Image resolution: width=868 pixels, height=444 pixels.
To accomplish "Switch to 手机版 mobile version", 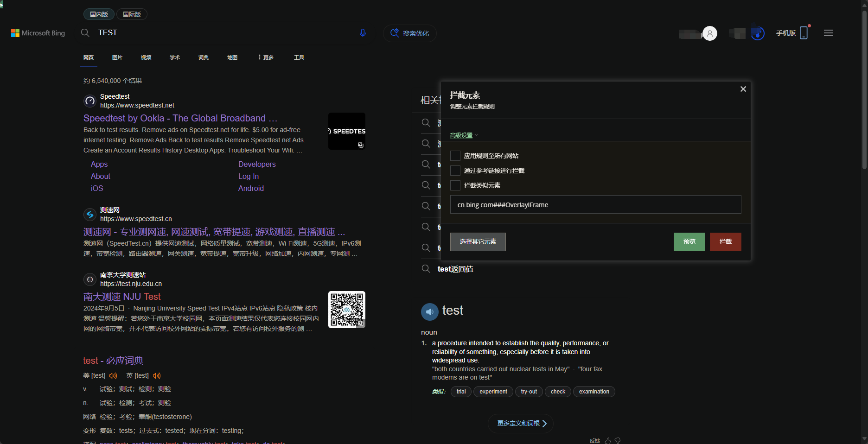I will tap(792, 33).
